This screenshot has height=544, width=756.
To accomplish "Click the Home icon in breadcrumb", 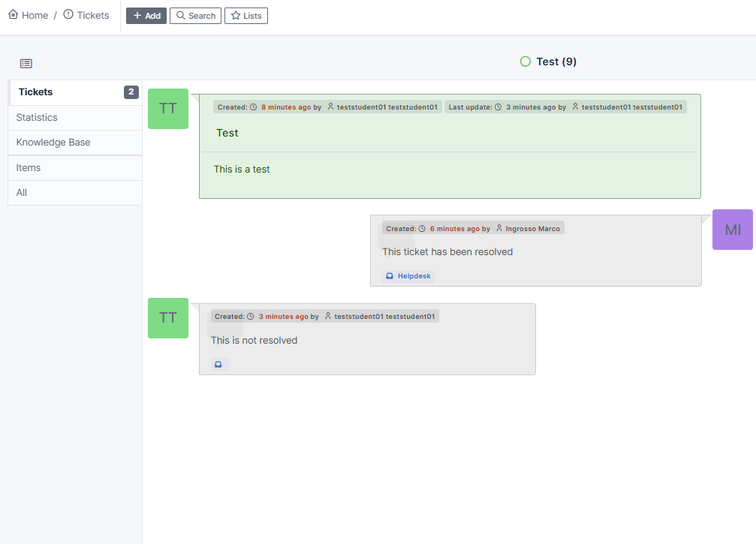I will (13, 15).
